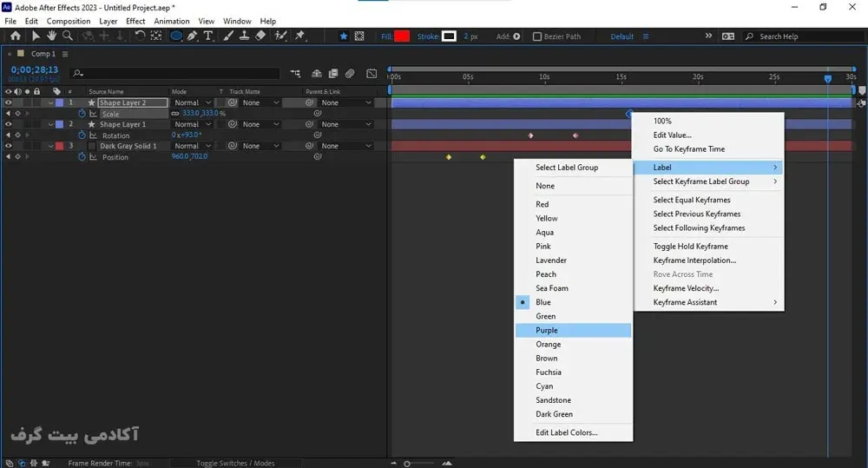Add keyframe diamond on Scale row navigator
Image resolution: width=868 pixels, height=468 pixels.
(x=17, y=114)
